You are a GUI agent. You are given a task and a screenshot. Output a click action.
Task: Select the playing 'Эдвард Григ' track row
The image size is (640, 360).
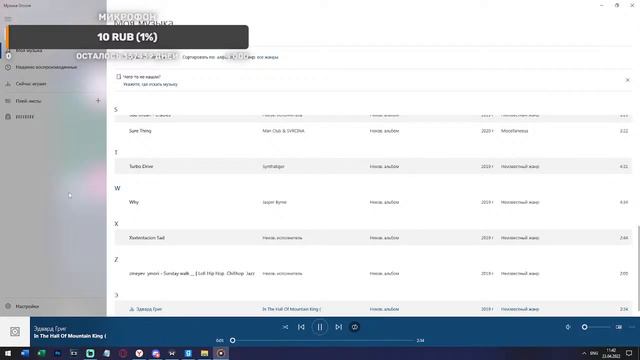(373, 309)
